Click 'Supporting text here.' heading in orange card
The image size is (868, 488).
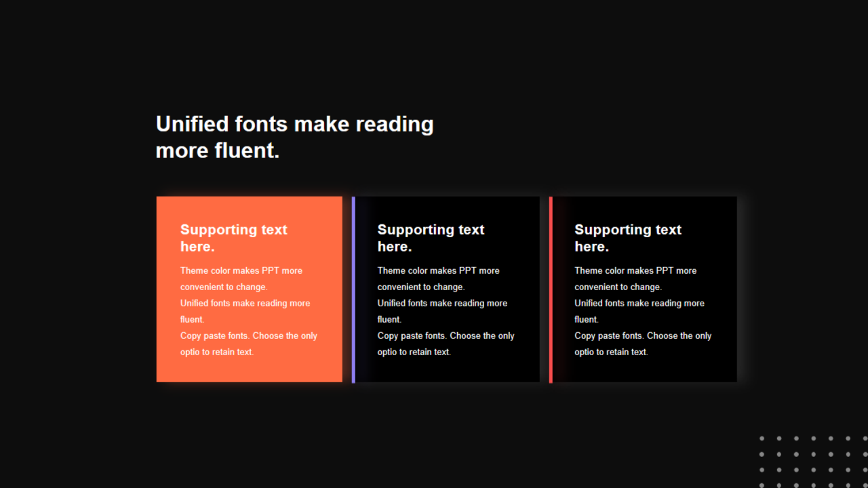[x=233, y=237]
